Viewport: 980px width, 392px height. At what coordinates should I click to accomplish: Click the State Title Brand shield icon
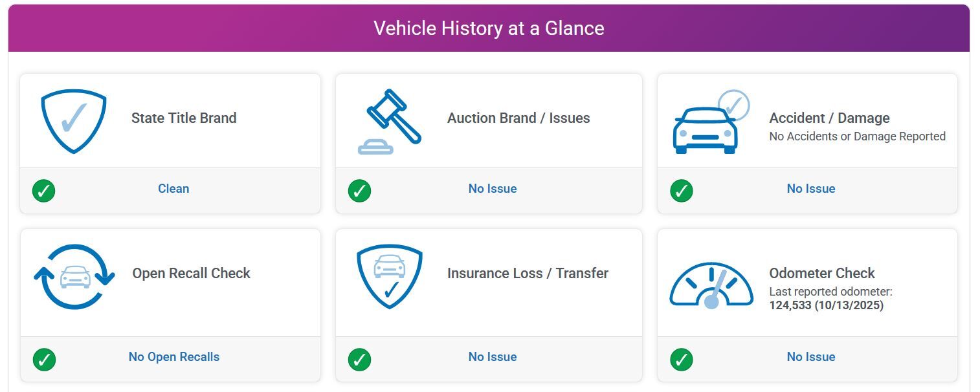pos(74,120)
